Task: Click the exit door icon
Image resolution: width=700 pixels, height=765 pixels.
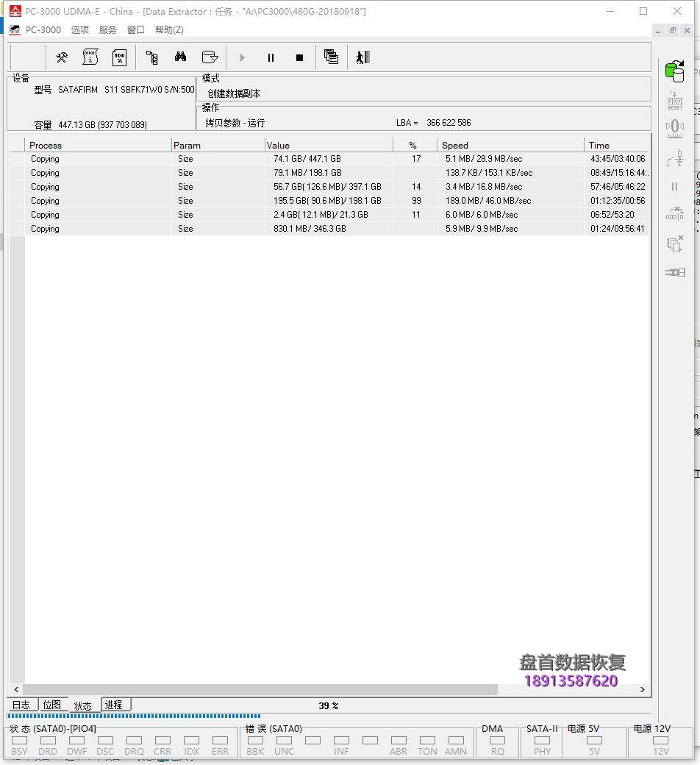Action: point(362,57)
